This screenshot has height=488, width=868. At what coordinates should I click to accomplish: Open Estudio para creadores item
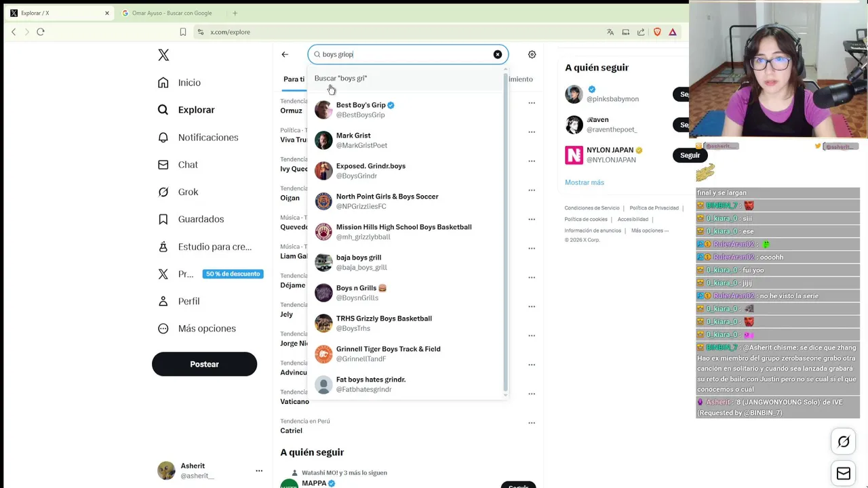click(204, 247)
